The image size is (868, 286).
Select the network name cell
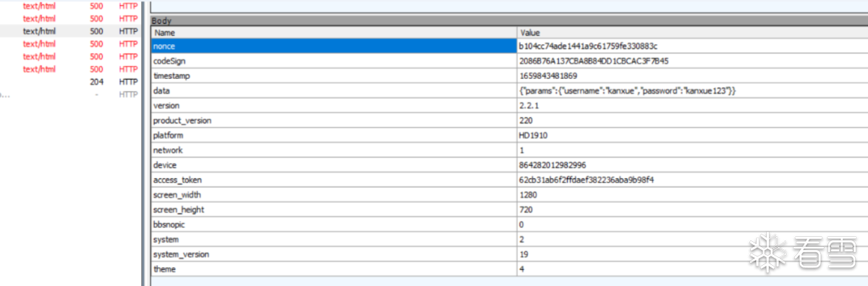pos(333,150)
